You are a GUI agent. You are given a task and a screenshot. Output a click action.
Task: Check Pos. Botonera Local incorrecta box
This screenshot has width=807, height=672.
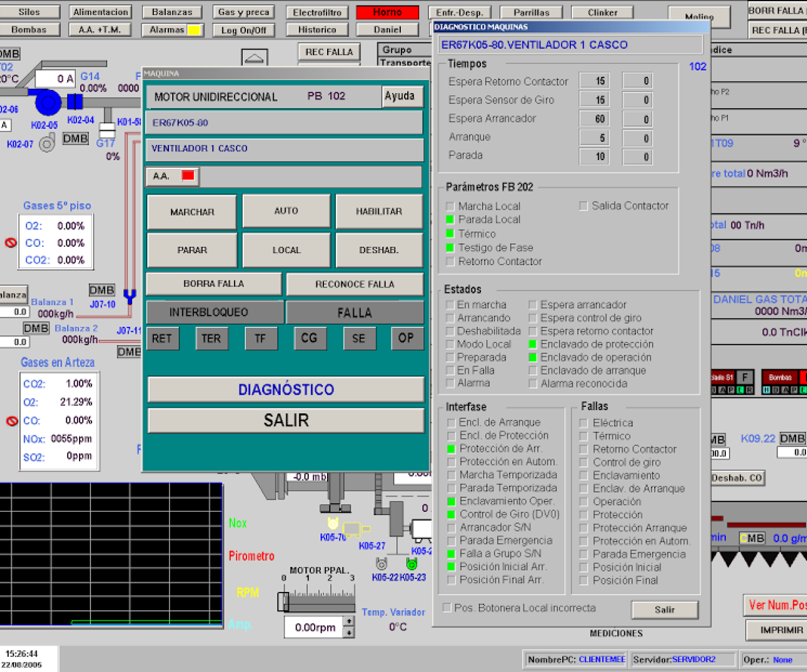(447, 607)
